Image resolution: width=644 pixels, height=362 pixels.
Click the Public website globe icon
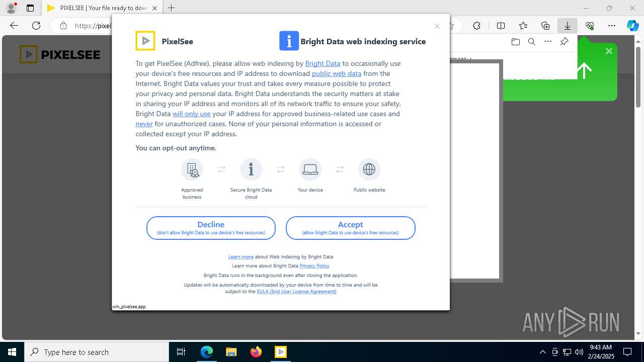(x=369, y=169)
